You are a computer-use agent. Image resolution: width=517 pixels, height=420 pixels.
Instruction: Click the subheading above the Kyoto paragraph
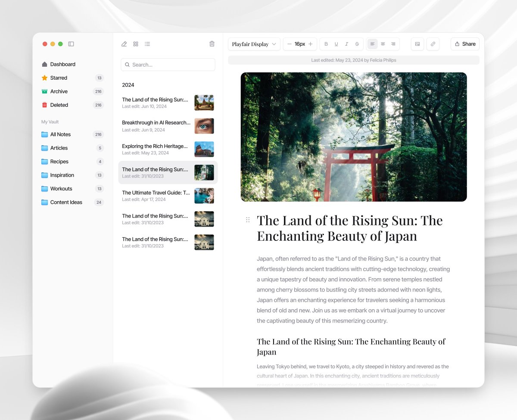[x=351, y=347]
